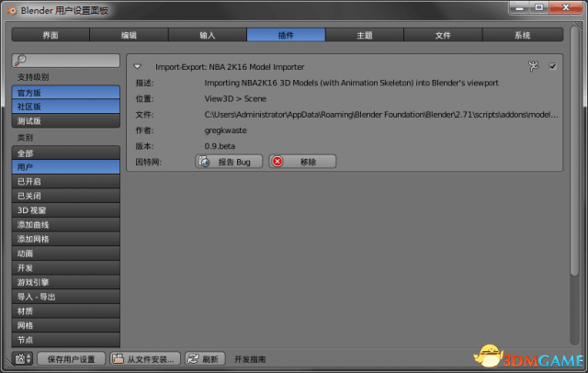
Task: Select the 游戏引擎 category
Action: (66, 282)
